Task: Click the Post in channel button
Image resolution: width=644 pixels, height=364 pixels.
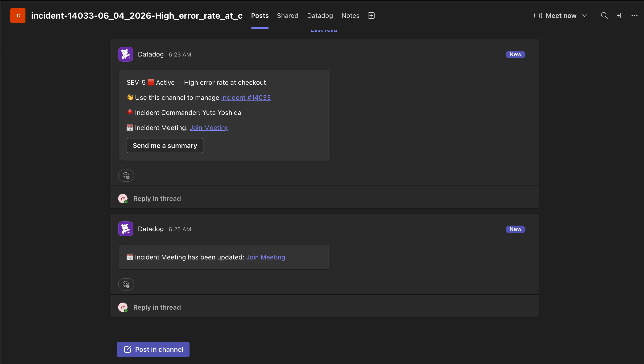Action: click(153, 349)
